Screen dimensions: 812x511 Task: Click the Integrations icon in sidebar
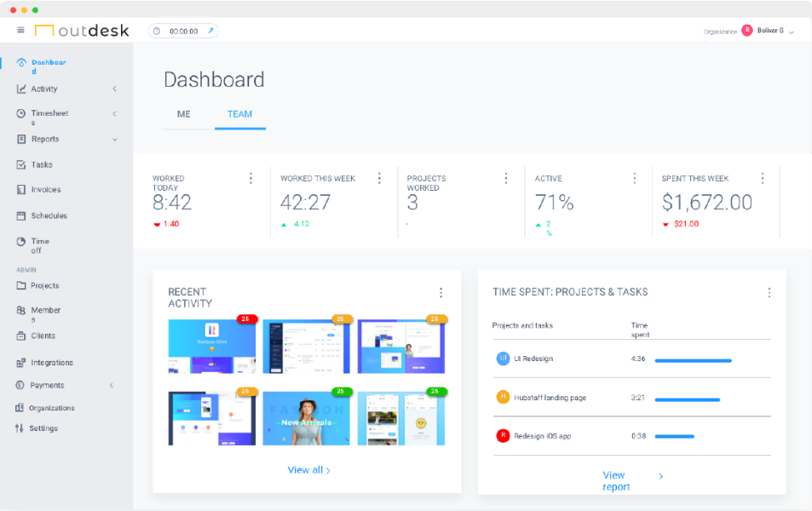(21, 362)
